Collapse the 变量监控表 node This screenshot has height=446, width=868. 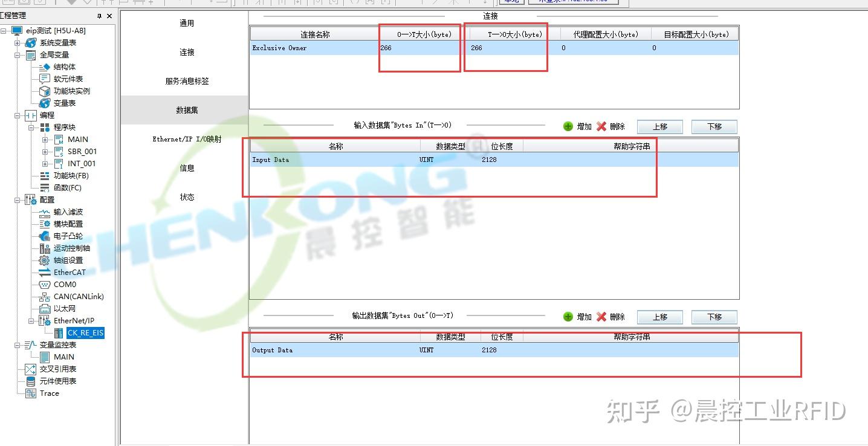pos(18,345)
